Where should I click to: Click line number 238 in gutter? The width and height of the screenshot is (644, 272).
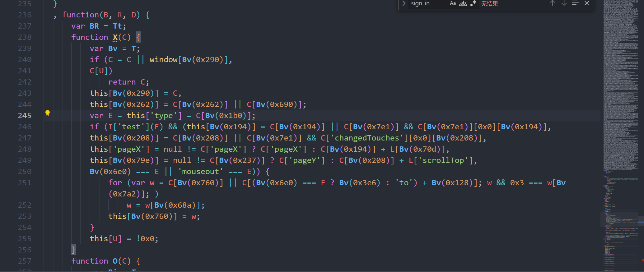pyautogui.click(x=25, y=37)
